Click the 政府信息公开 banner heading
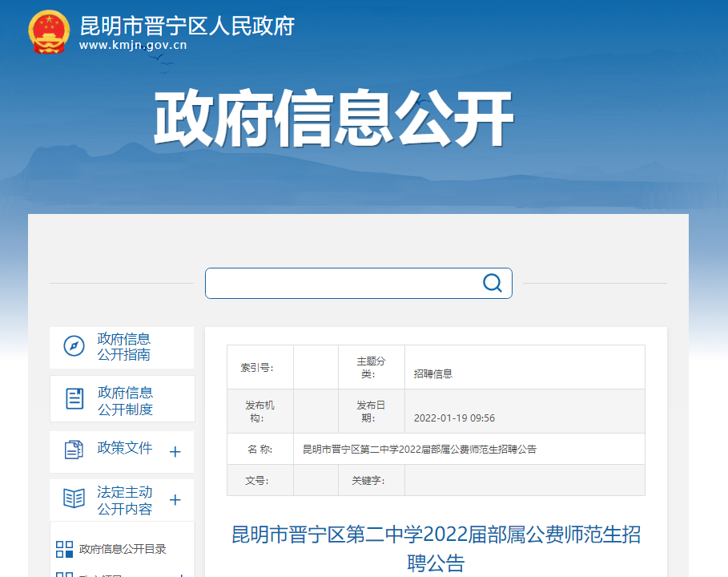This screenshot has height=577, width=728. pos(333,120)
